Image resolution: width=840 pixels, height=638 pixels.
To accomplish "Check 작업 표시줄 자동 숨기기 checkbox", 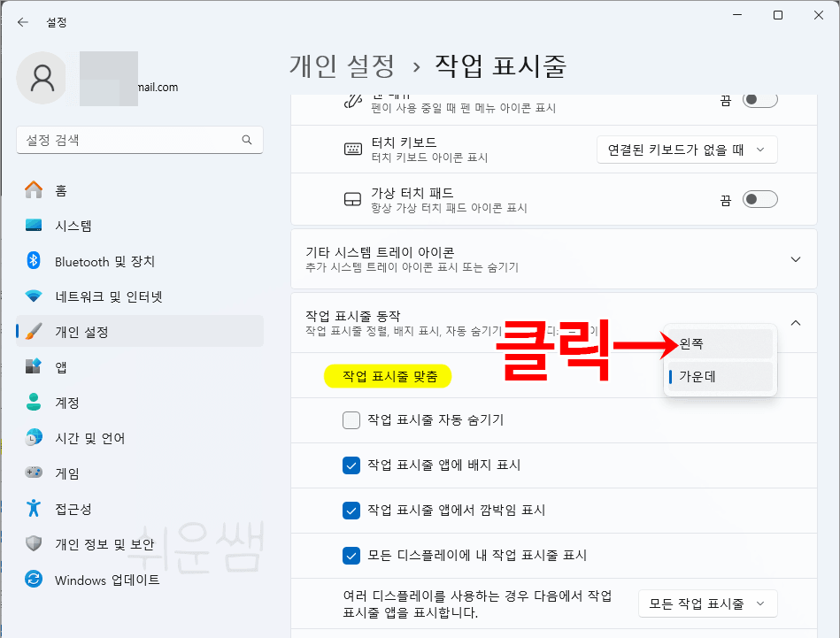I will coord(351,420).
